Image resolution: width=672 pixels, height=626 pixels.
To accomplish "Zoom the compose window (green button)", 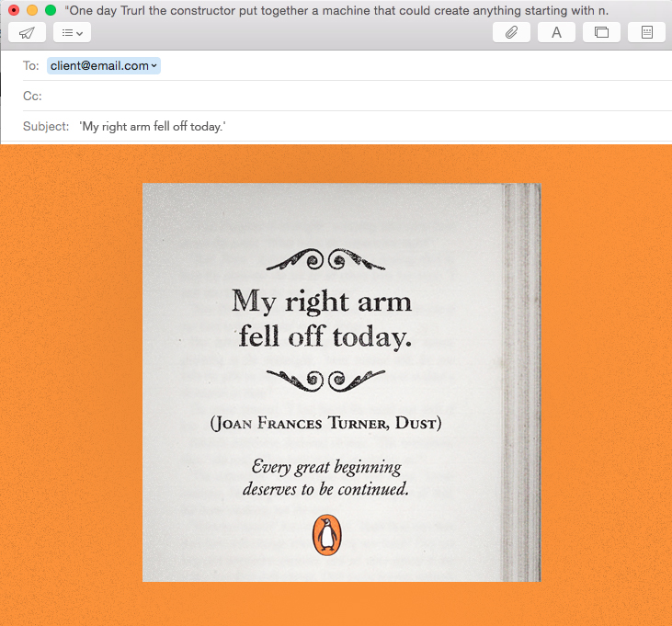I will click(x=51, y=10).
